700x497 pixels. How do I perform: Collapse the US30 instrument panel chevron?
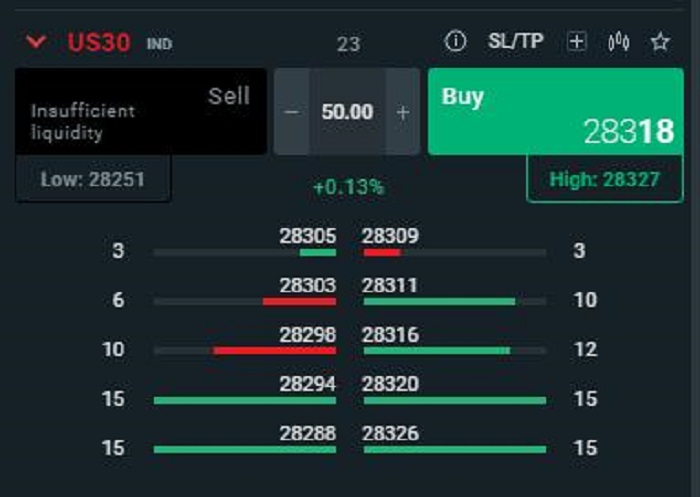[x=36, y=42]
